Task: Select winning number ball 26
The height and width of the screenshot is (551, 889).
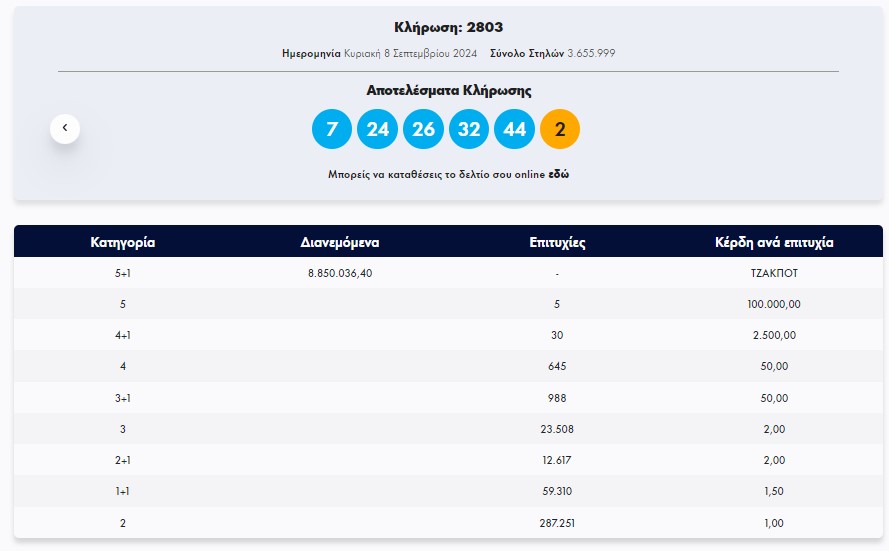Action: [423, 129]
